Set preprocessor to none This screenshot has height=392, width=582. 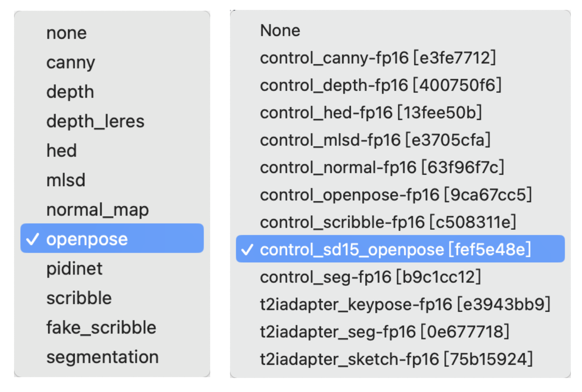[x=66, y=33]
